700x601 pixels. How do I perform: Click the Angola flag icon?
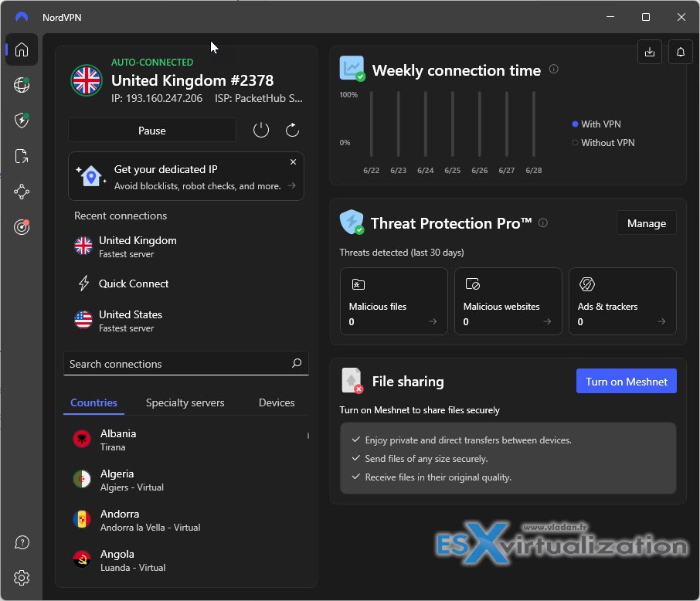tap(82, 559)
